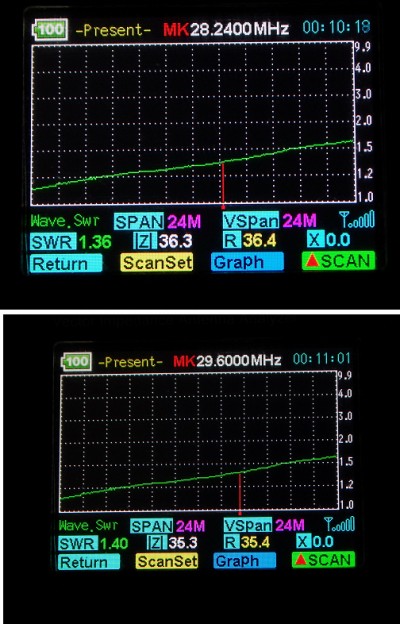Viewport: 400px width, 624px height.
Task: Start SCAN on the bottom screen
Action: tap(323, 560)
